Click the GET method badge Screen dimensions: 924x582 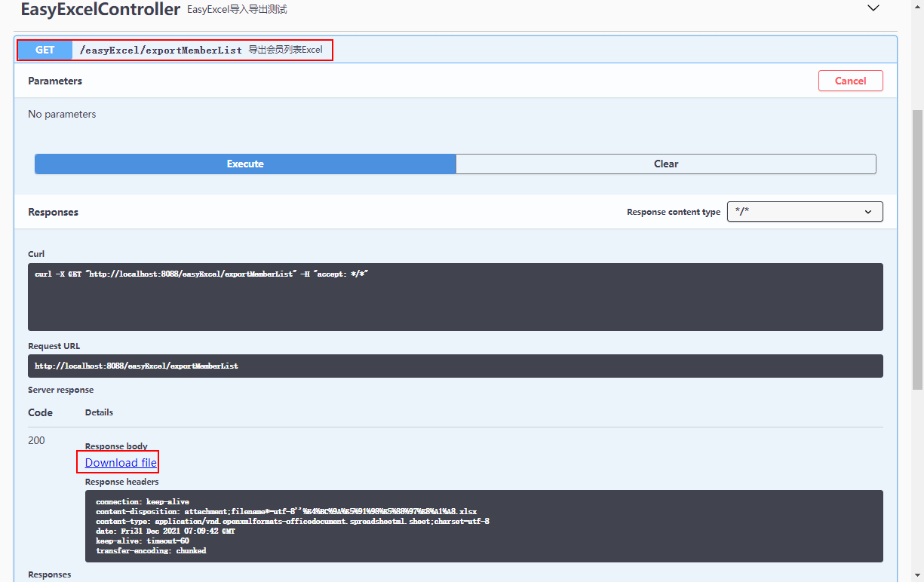(x=45, y=50)
